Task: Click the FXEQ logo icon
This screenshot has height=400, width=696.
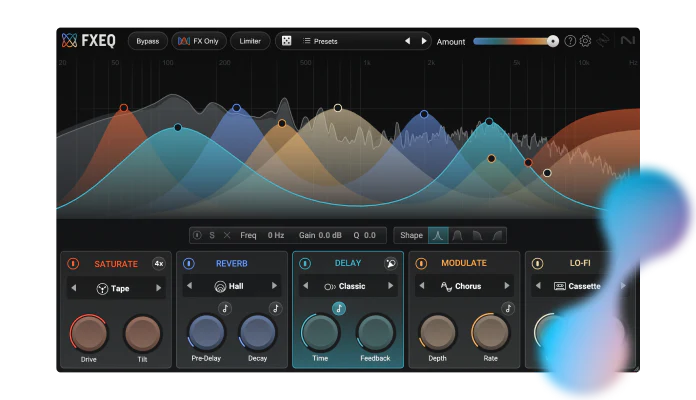Action: tap(69, 40)
